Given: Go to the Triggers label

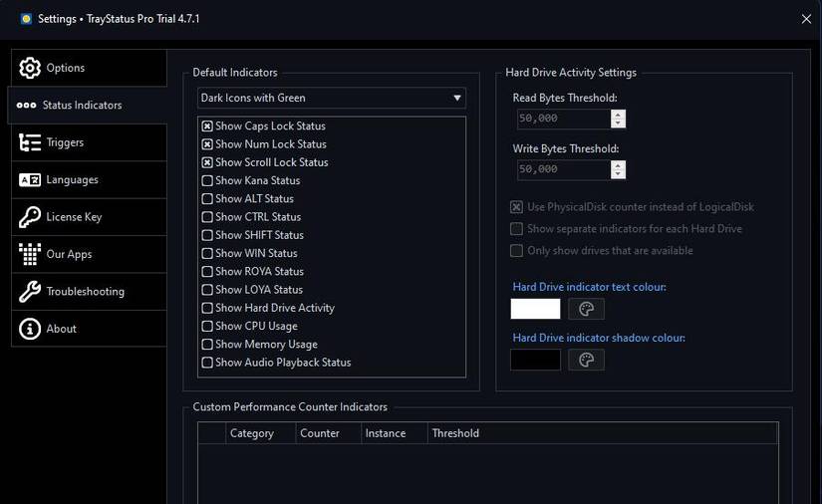Looking at the screenshot, I should click(65, 142).
